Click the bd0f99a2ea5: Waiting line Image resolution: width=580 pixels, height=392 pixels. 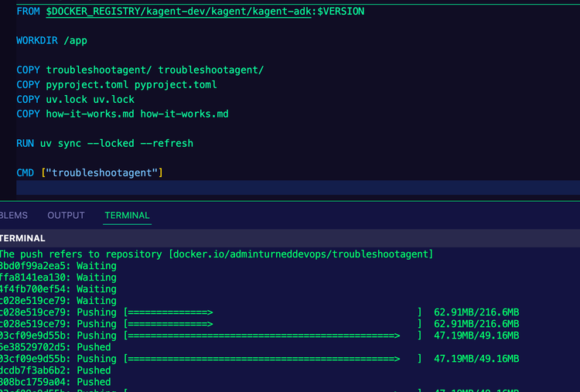point(58,266)
